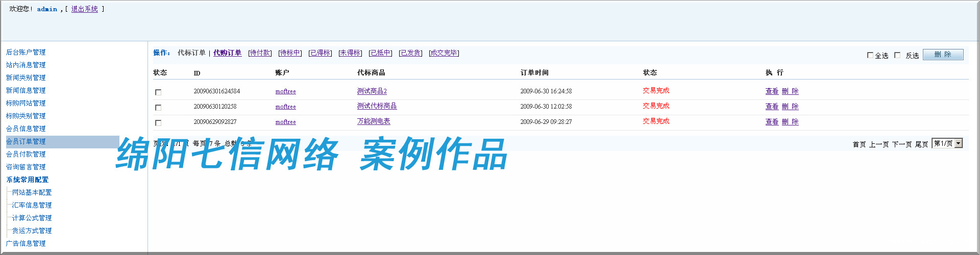Screen dimensions: 980x255
Task: Click the 退出系统 logout link
Action: [x=84, y=9]
